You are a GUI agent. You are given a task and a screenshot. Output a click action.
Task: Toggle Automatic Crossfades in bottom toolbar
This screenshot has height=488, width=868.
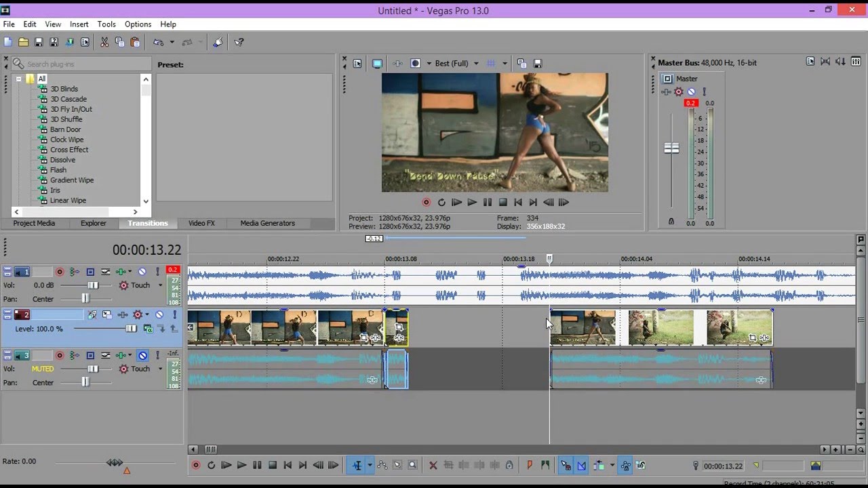(x=581, y=466)
